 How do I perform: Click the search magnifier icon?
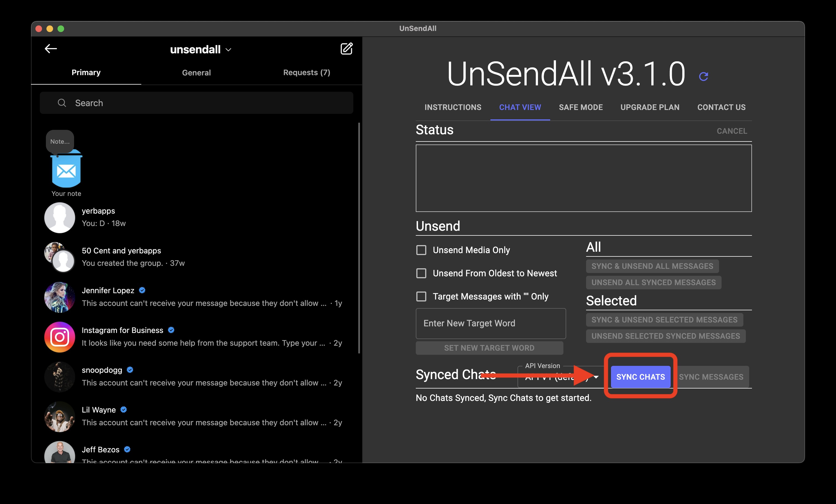62,103
